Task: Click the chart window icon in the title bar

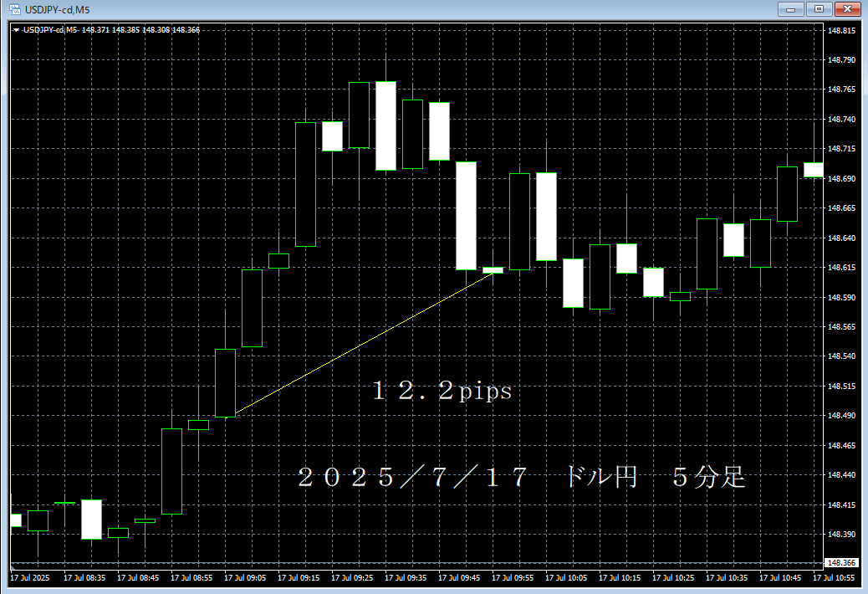Action: pos(12,8)
